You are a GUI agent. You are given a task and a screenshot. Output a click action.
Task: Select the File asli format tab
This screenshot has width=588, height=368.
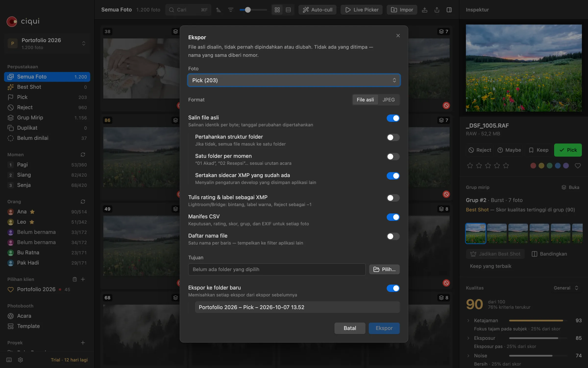click(x=365, y=100)
